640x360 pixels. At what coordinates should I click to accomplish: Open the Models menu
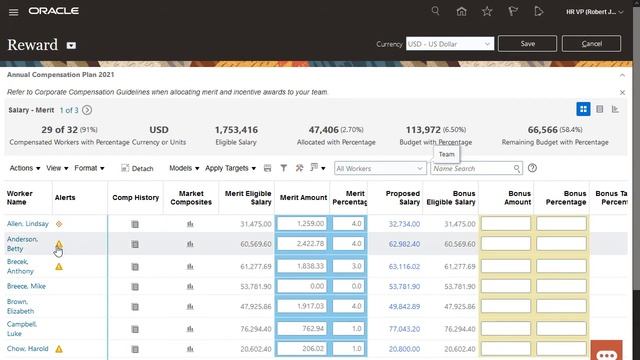click(184, 168)
